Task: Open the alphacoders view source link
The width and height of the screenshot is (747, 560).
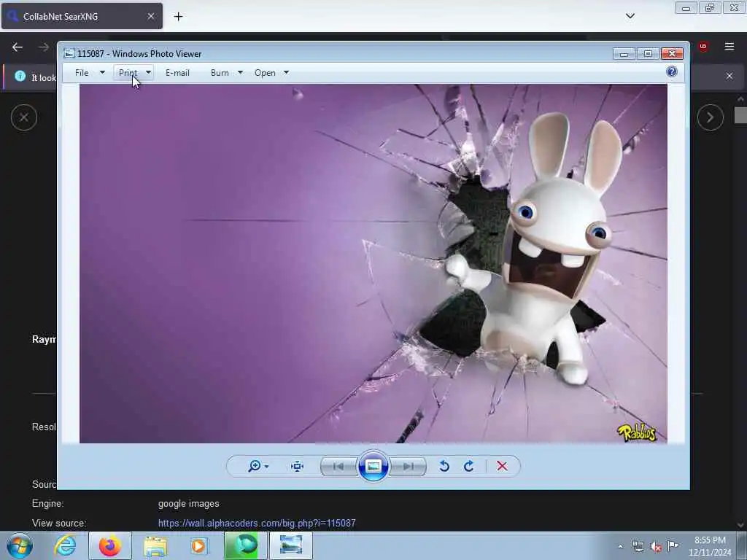Action: pyautogui.click(x=257, y=523)
